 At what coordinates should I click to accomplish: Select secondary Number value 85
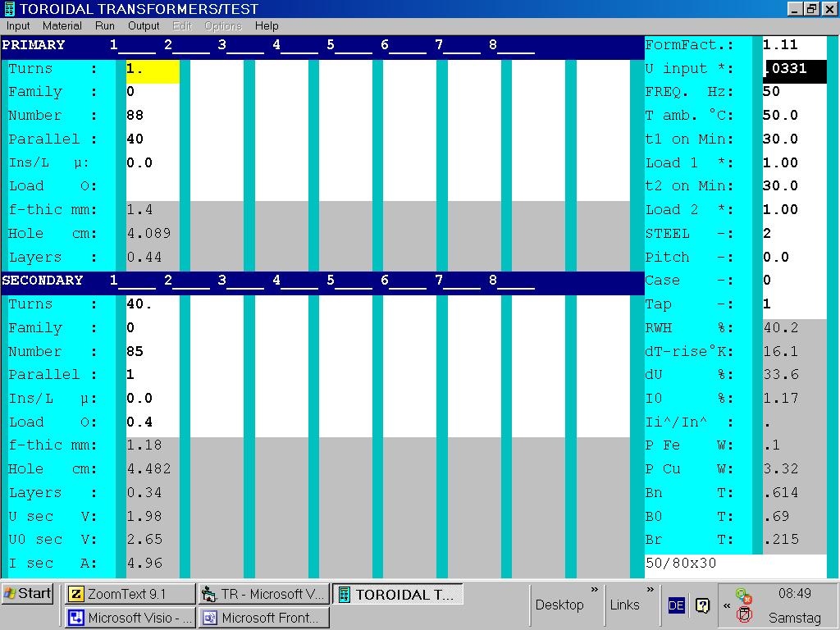point(153,351)
